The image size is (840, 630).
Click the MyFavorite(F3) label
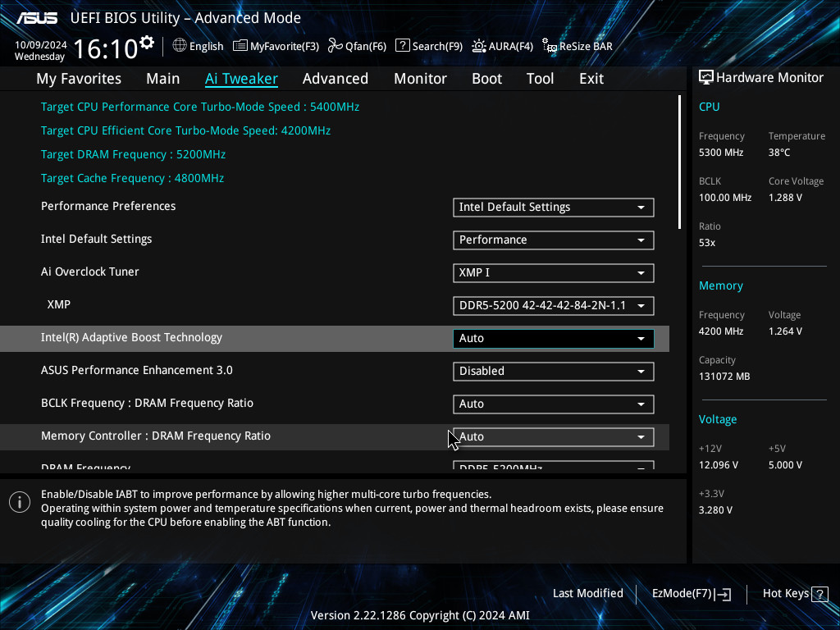tap(285, 46)
